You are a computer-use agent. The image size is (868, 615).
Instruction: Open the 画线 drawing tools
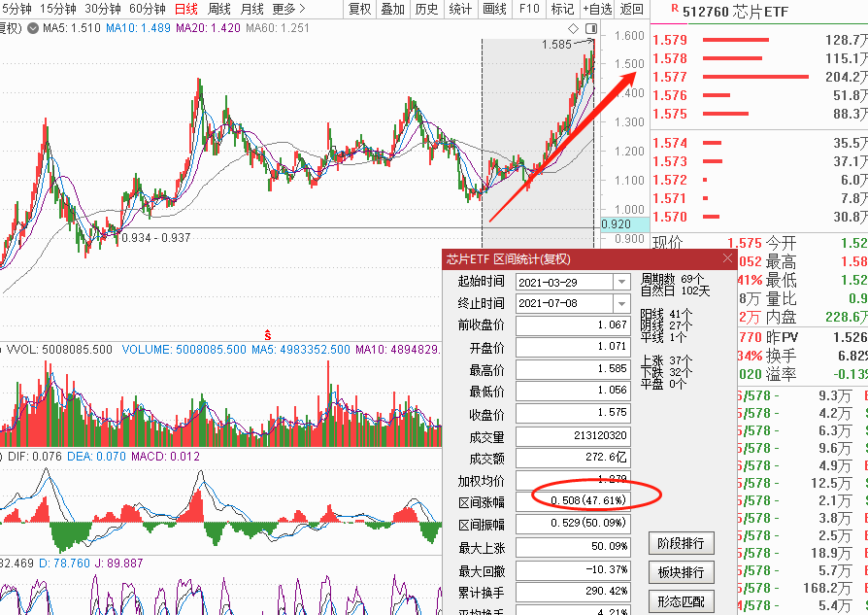pos(494,9)
